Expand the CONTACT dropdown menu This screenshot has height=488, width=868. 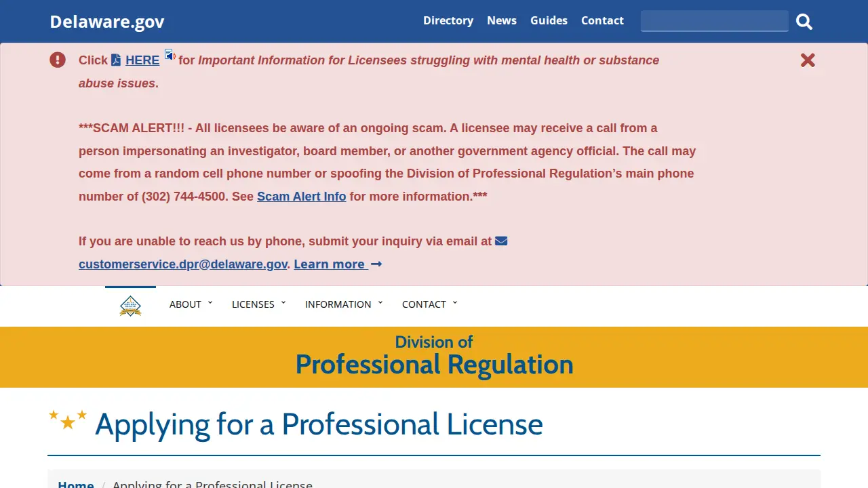[x=429, y=304]
